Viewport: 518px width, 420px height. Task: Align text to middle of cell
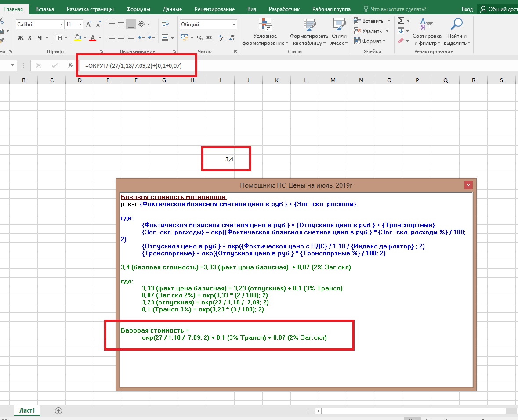point(121,24)
